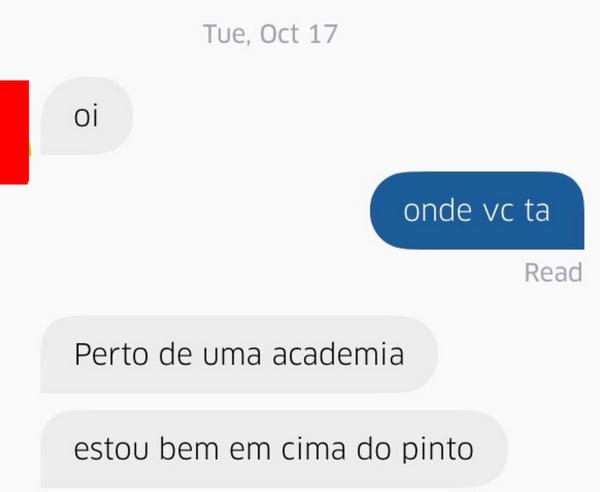Tap the red redacted contact avatar

click(14, 132)
